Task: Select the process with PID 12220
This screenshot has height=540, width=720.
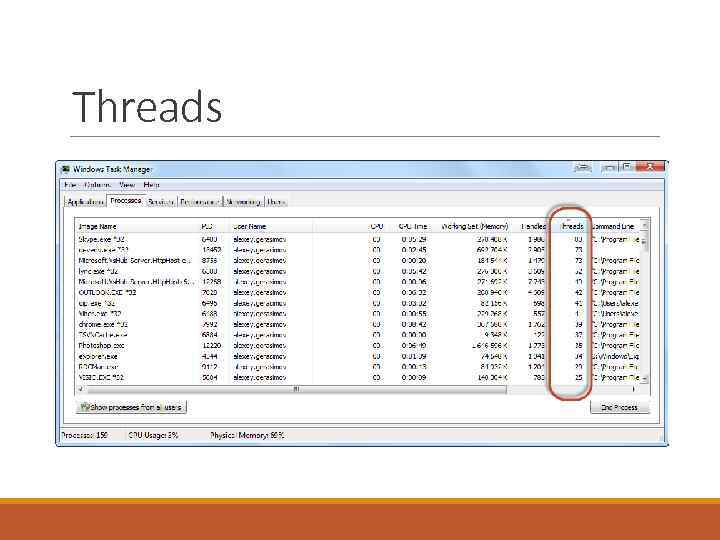Action: point(358,345)
